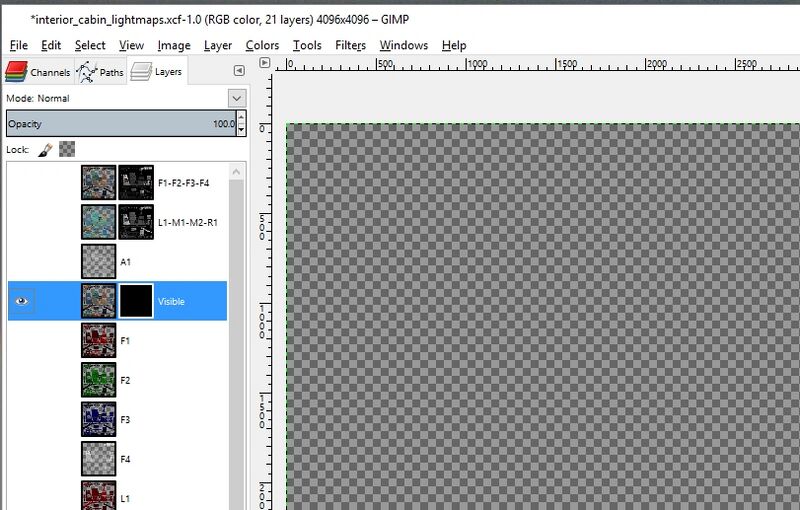800x510 pixels.
Task: Open the Image menu
Action: pos(173,45)
